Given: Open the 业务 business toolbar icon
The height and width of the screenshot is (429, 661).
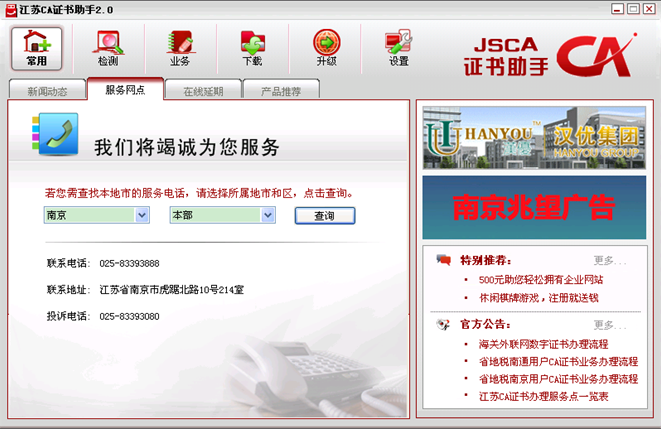Looking at the screenshot, I should click(x=180, y=48).
